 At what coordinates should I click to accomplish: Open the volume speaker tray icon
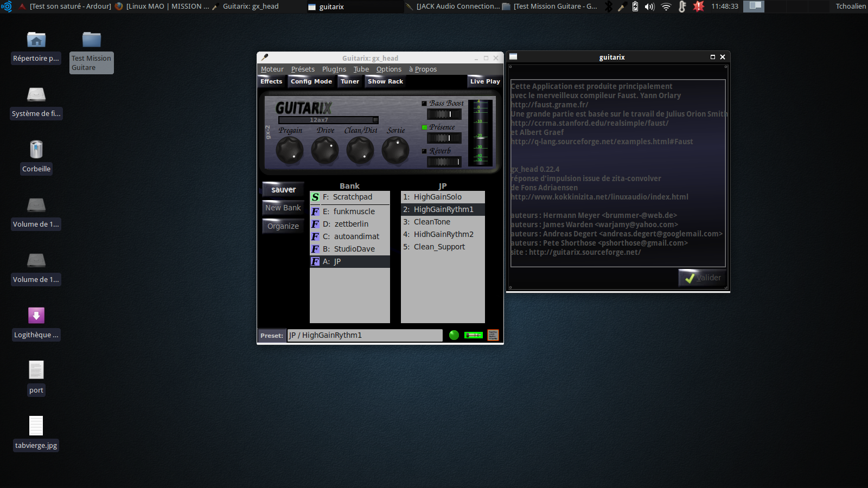click(x=649, y=7)
